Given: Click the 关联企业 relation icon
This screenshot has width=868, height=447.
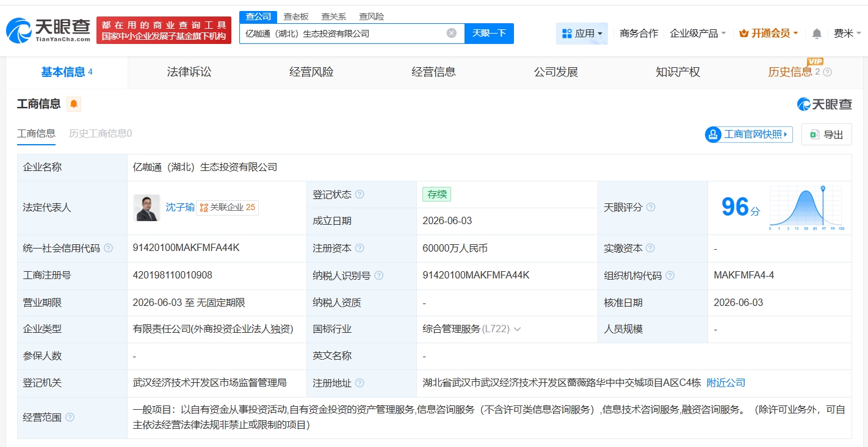Looking at the screenshot, I should tap(204, 208).
